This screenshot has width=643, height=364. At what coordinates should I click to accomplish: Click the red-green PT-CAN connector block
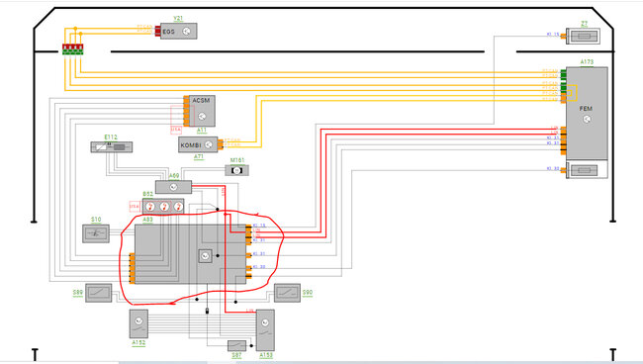tap(73, 49)
